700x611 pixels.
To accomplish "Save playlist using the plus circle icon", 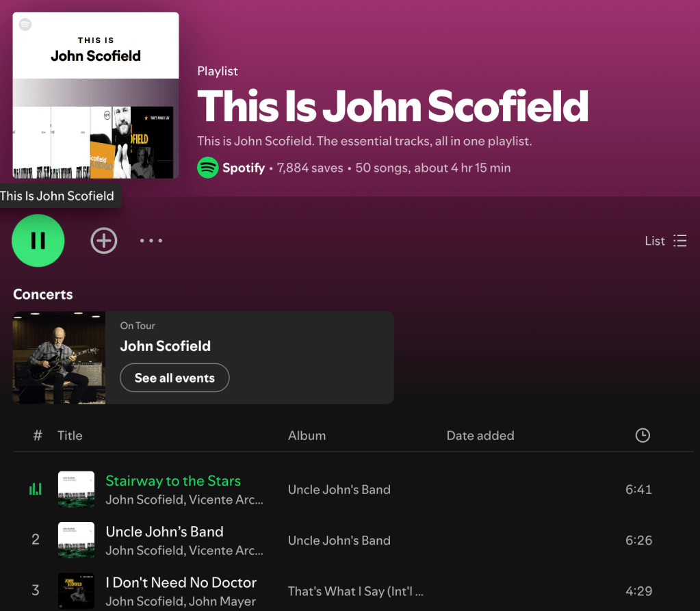I will click(x=104, y=241).
